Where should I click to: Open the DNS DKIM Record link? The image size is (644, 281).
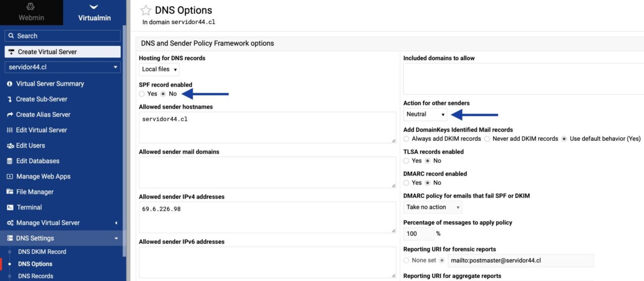(x=42, y=252)
